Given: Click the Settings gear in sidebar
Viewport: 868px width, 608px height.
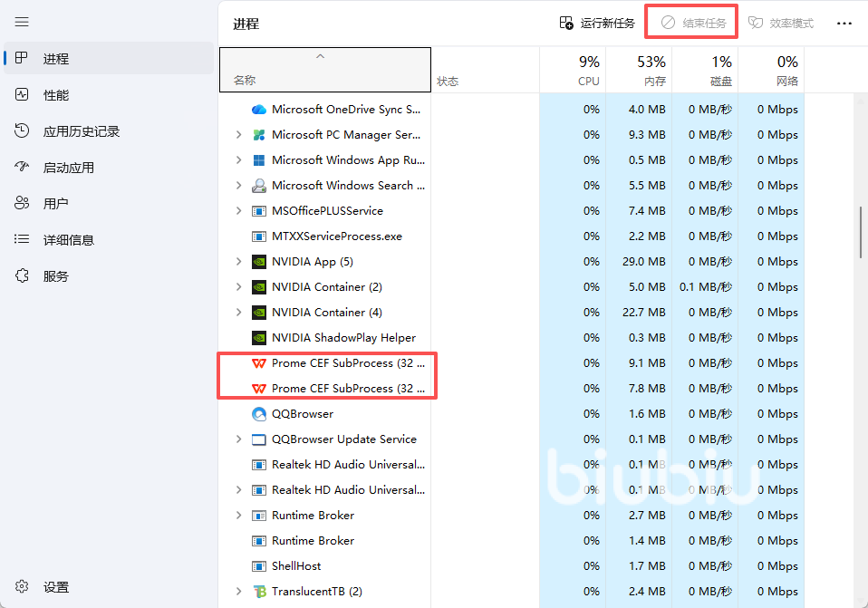Looking at the screenshot, I should 23,587.
